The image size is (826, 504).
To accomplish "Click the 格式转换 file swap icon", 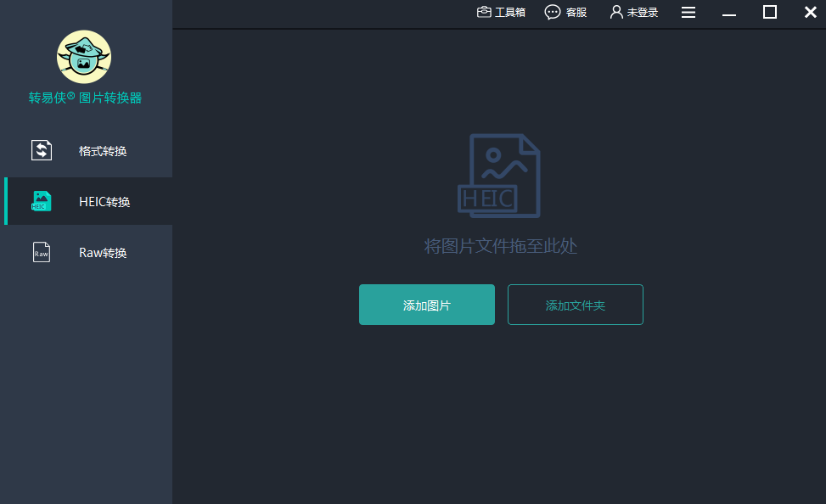I will [x=41, y=150].
